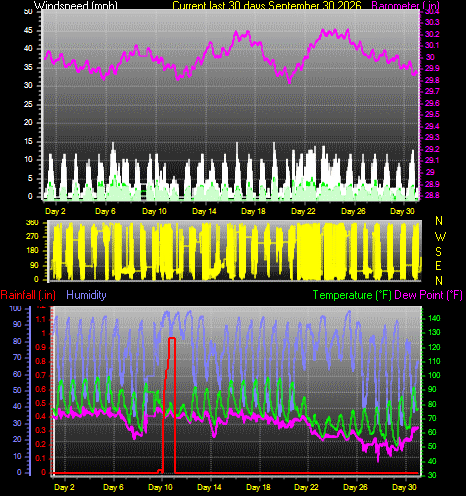This screenshot has width=466, height=496.
Task: Click the Rainfall (.in) legend label
Action: pos(28,295)
